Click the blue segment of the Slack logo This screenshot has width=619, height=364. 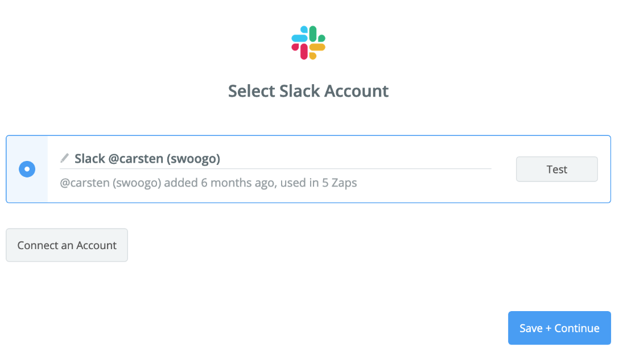click(300, 34)
